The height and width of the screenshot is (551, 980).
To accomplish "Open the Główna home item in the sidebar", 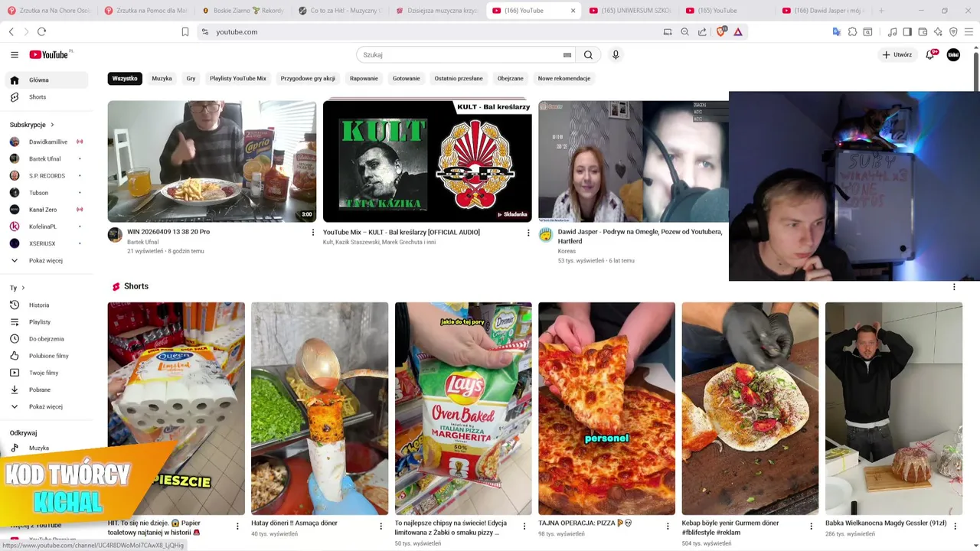I will 47,80.
